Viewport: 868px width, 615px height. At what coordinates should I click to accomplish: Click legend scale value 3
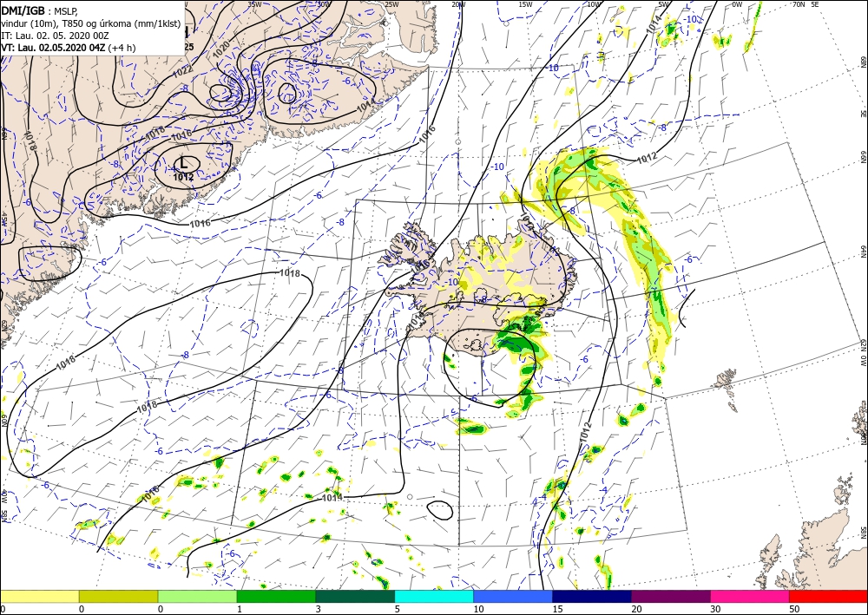pyautogui.click(x=318, y=609)
